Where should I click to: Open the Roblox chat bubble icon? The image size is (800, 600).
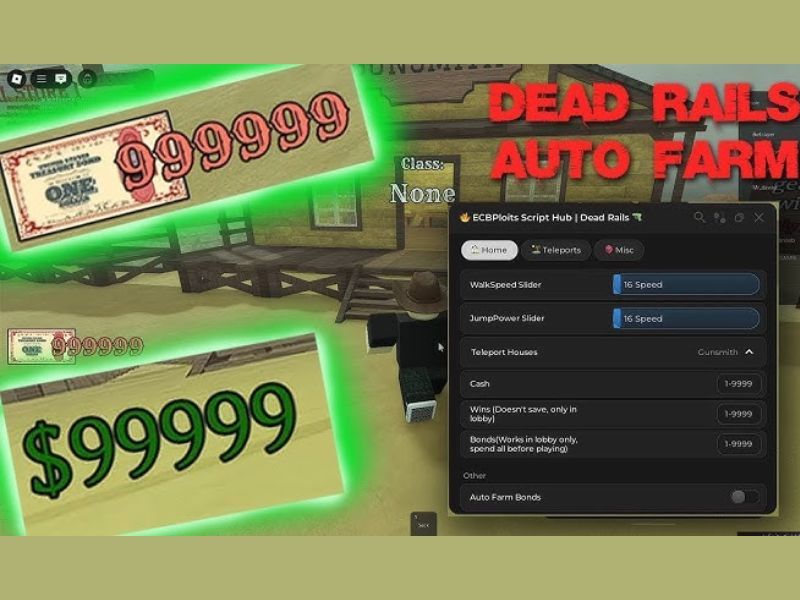point(61,78)
